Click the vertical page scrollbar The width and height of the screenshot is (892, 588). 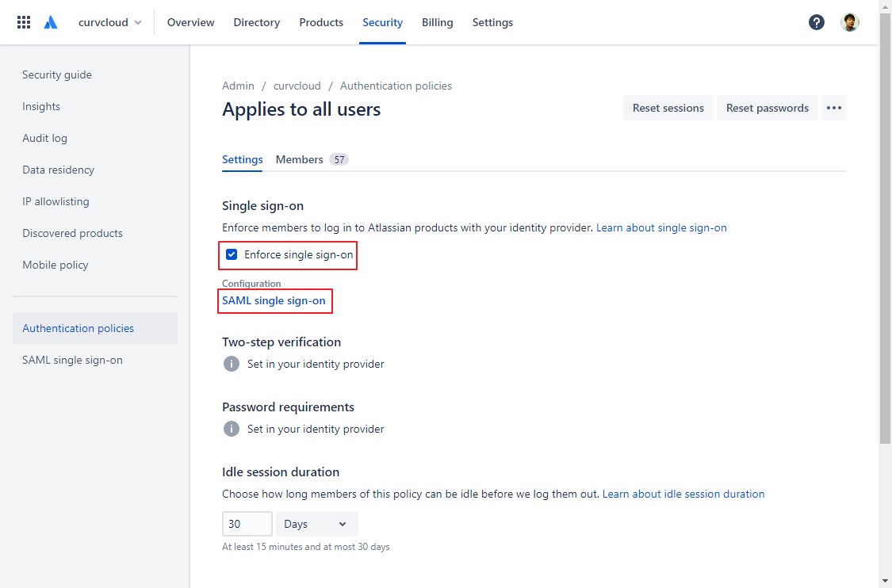[885, 227]
